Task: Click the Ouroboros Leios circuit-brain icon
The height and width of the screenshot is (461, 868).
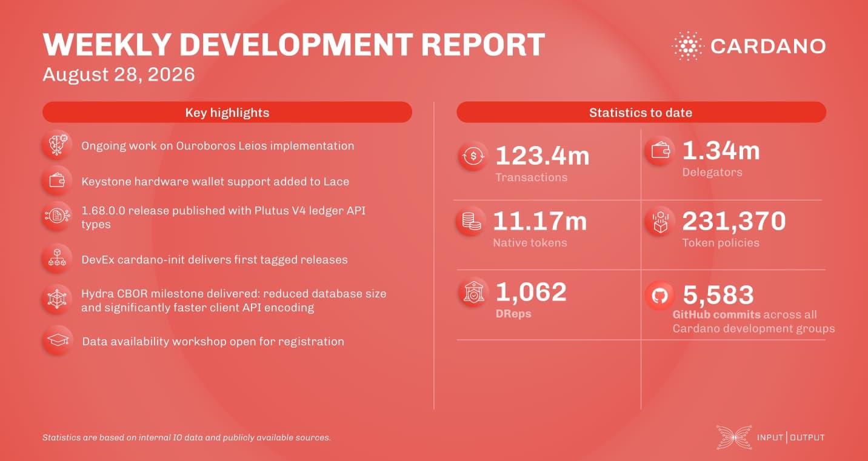Action: click(x=58, y=145)
